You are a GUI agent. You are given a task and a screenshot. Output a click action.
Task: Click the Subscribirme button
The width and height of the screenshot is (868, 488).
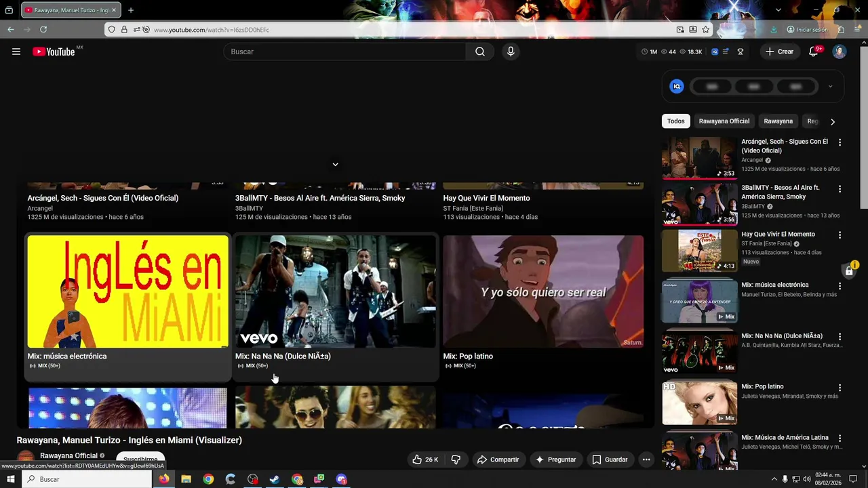[140, 460]
